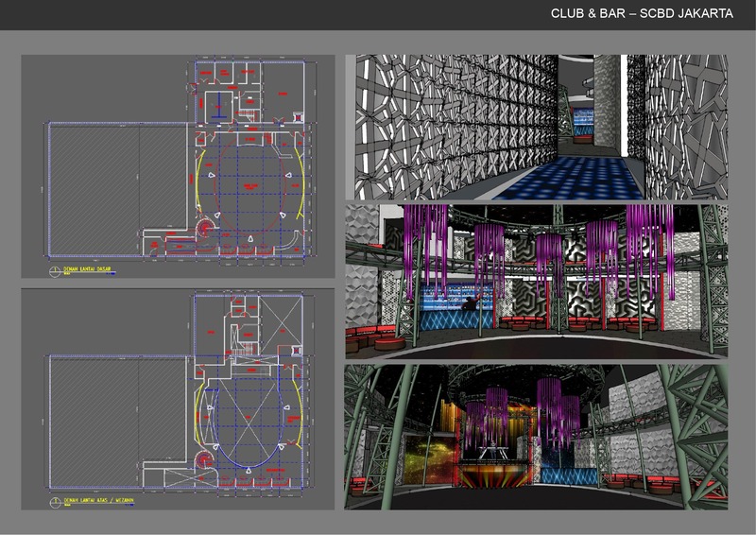This screenshot has height=535, width=756.
Task: Open the corridor entrance 3D render
Action: [x=536, y=127]
